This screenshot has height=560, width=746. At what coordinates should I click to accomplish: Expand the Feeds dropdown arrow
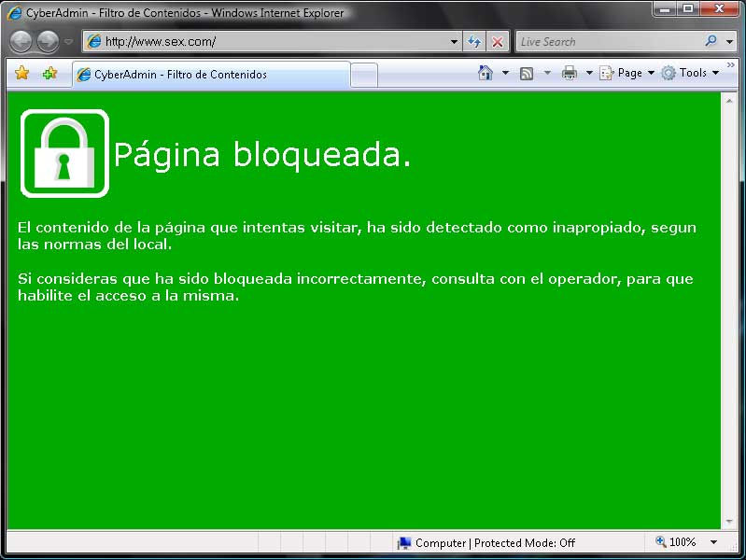547,74
